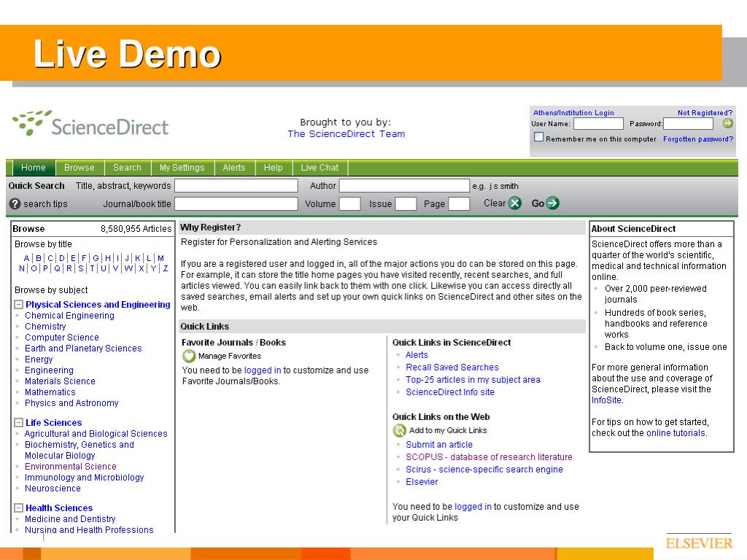Click the Add to my Quick Links icon
Viewport: 747px width, 560px height.
point(399,430)
